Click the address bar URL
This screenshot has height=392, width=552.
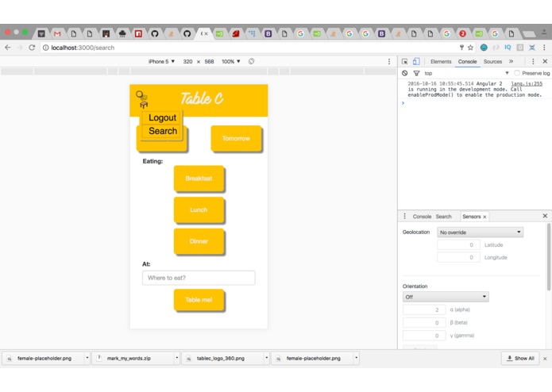83,48
